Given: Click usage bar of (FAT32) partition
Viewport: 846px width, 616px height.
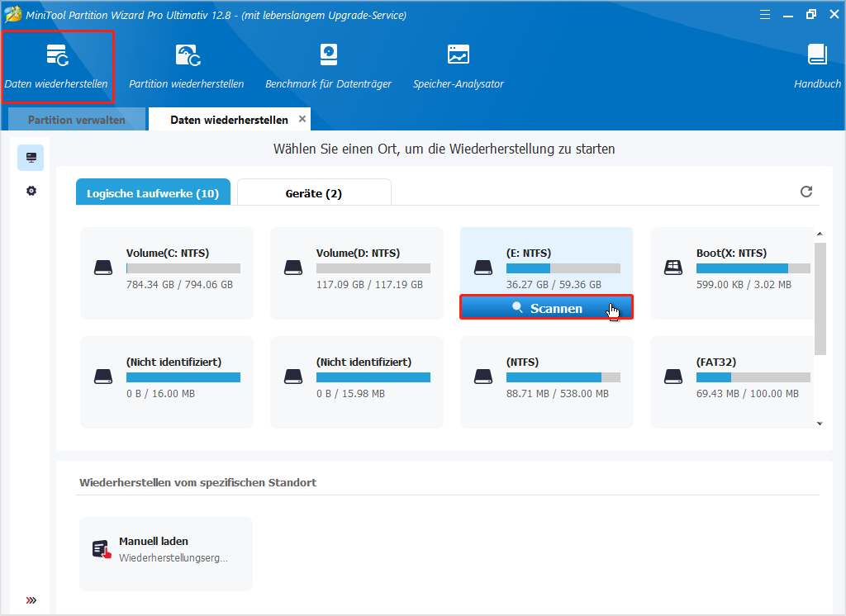Looking at the screenshot, I should tap(753, 377).
